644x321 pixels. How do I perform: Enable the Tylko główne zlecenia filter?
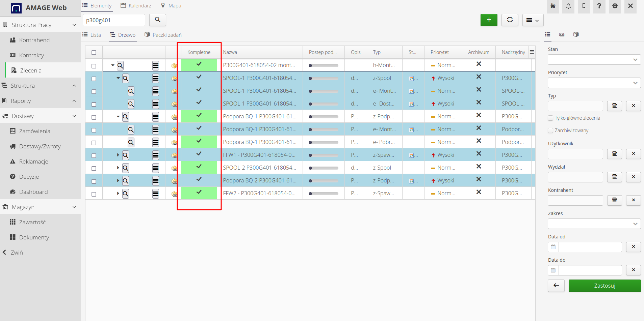(x=550, y=118)
